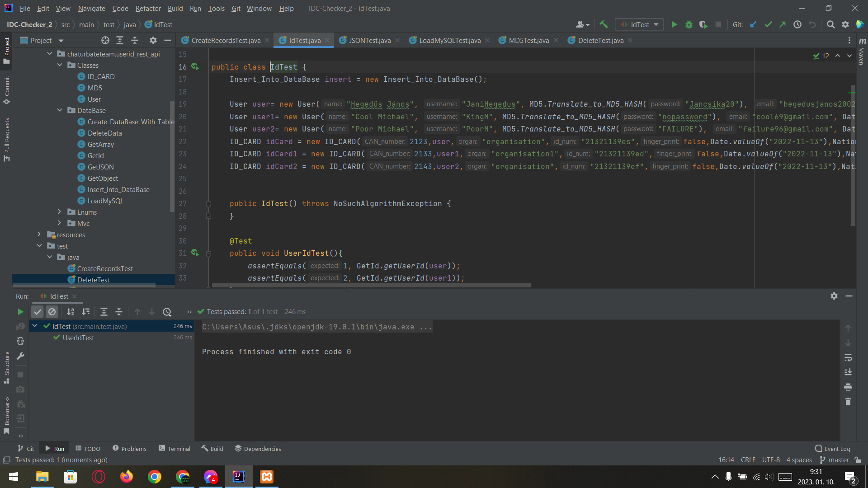Collapse the DataBase folder
868x488 pixels.
tap(60, 110)
